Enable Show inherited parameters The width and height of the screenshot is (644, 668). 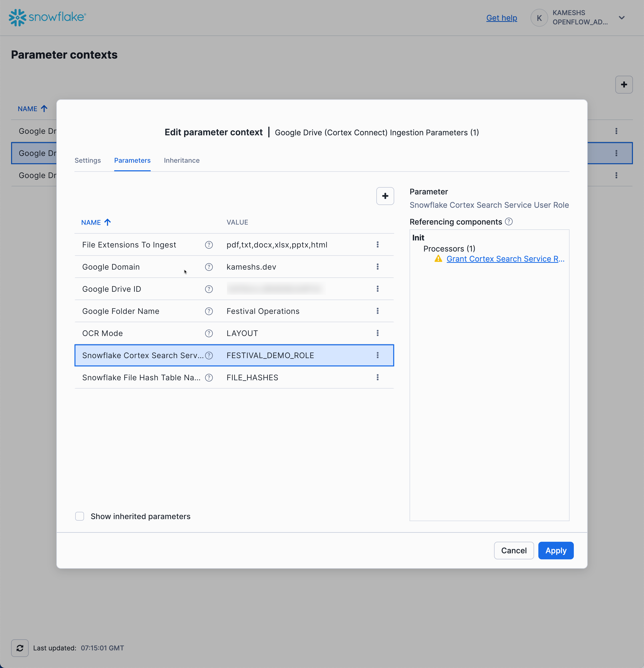tap(79, 516)
